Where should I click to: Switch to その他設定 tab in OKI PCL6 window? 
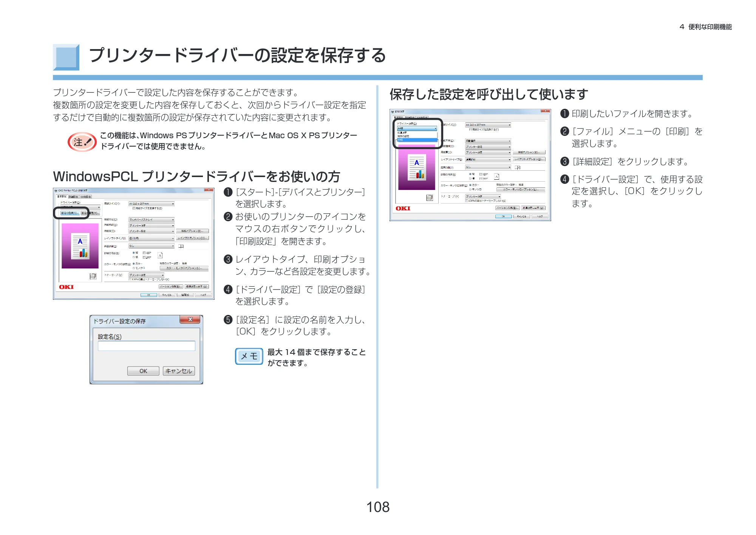click(x=85, y=197)
